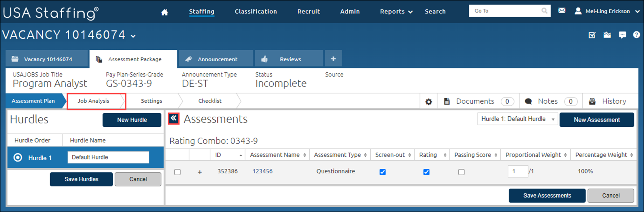
Task: Go to the Checklist step
Action: [x=210, y=101]
